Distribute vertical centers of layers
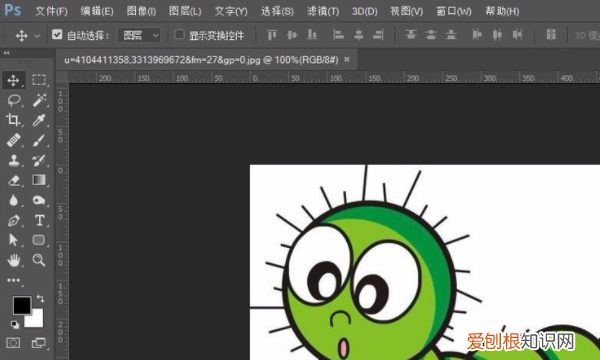Image resolution: width=600 pixels, height=360 pixels. pyautogui.click(x=431, y=35)
